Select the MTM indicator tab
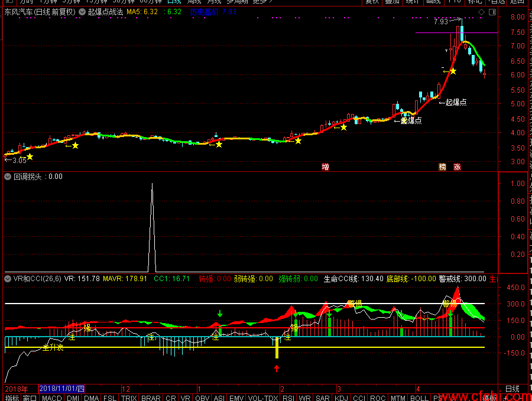The width and height of the screenshot is (532, 401). (x=398, y=397)
